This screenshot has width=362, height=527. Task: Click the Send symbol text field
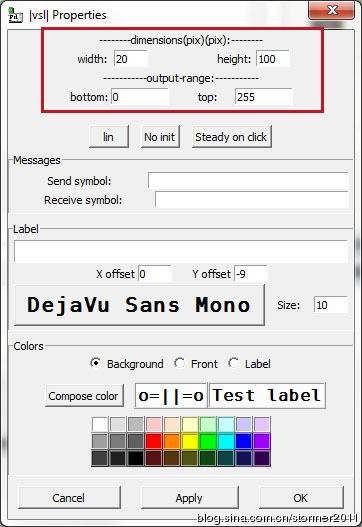pyautogui.click(x=248, y=181)
